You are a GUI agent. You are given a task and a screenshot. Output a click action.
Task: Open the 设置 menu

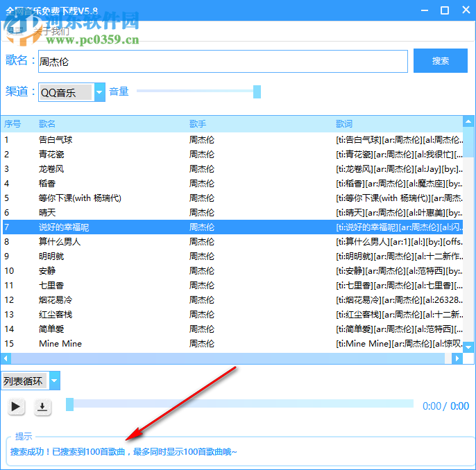click(x=15, y=31)
